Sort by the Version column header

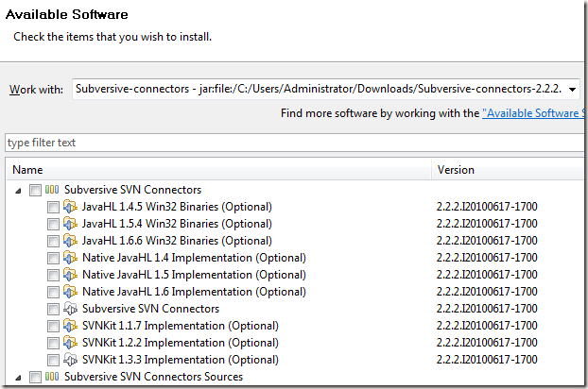coord(508,170)
